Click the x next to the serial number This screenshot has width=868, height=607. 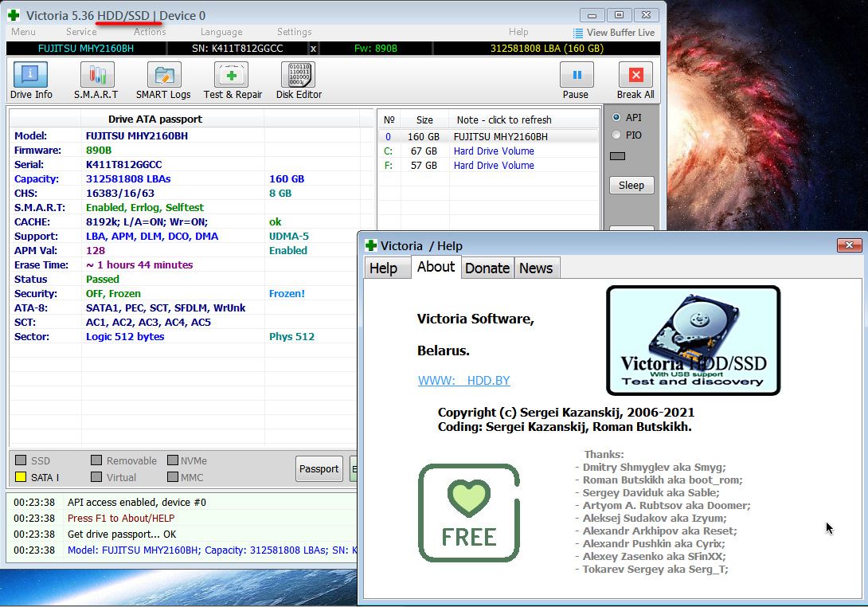(x=313, y=49)
